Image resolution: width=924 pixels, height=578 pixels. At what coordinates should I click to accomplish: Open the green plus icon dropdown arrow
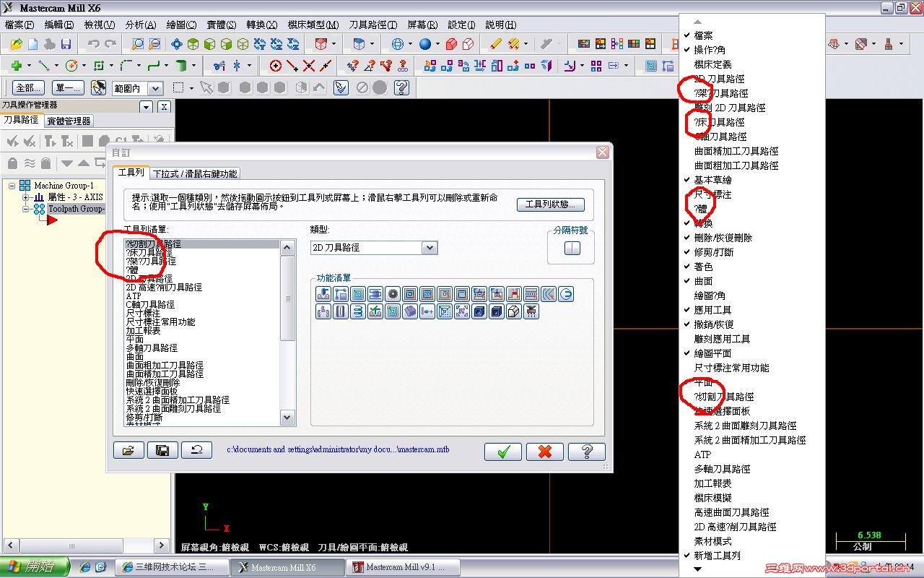29,66
